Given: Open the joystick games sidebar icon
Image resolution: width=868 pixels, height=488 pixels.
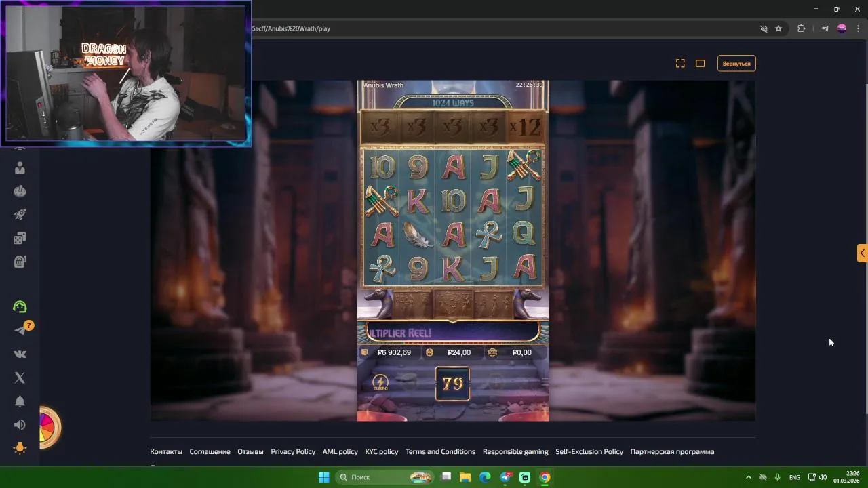Looking at the screenshot, I should (20, 191).
